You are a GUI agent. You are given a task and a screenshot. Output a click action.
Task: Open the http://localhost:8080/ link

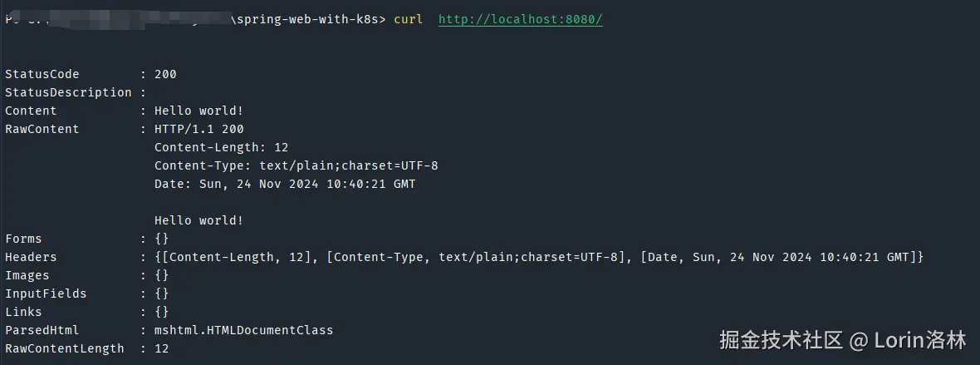(x=520, y=19)
